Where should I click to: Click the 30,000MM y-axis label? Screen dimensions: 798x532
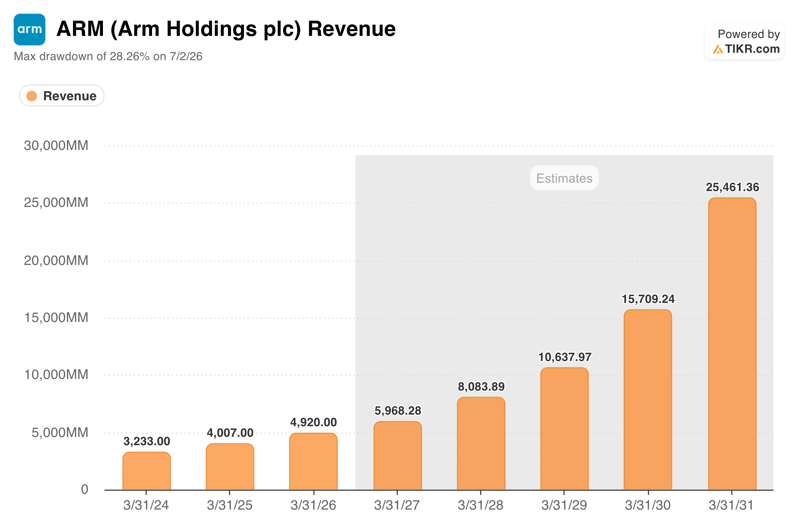(56, 146)
